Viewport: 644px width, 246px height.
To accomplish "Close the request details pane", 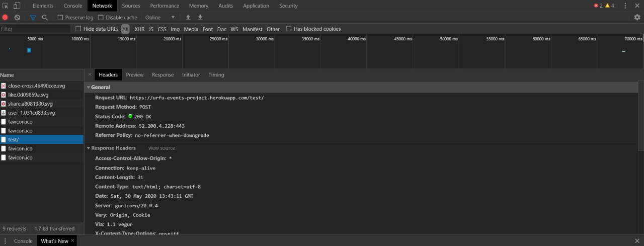I will 90,74.
